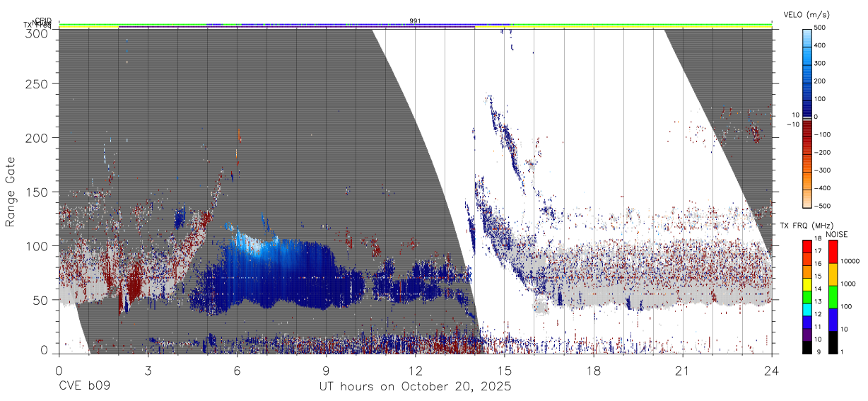Image resolution: width=868 pixels, height=401 pixels.
Task: Click the -500 label on velocity scale
Action: point(823,206)
